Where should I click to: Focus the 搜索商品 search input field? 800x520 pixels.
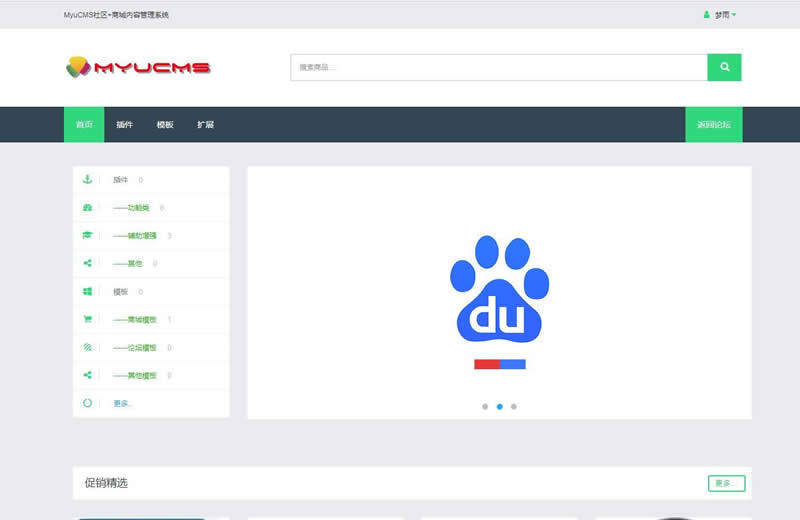pos(499,67)
